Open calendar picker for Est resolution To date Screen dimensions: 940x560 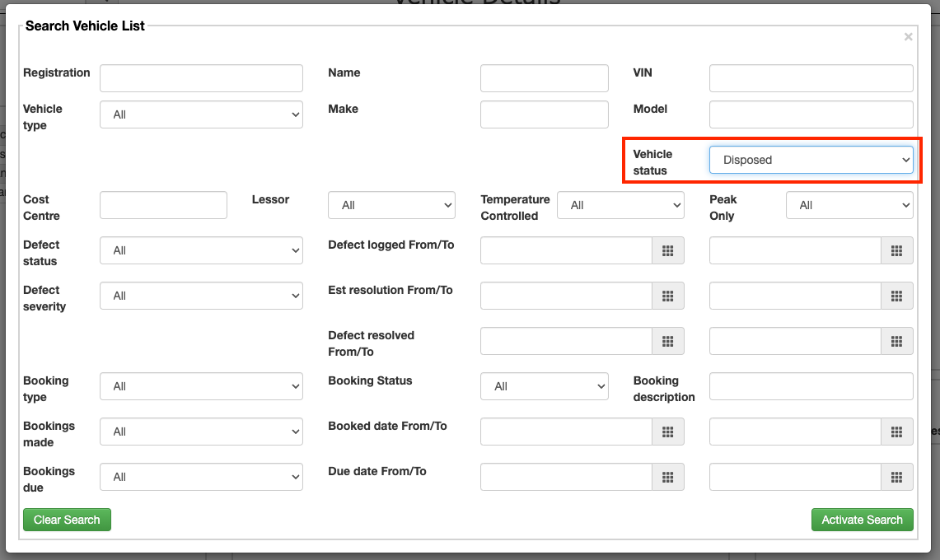coord(896,296)
